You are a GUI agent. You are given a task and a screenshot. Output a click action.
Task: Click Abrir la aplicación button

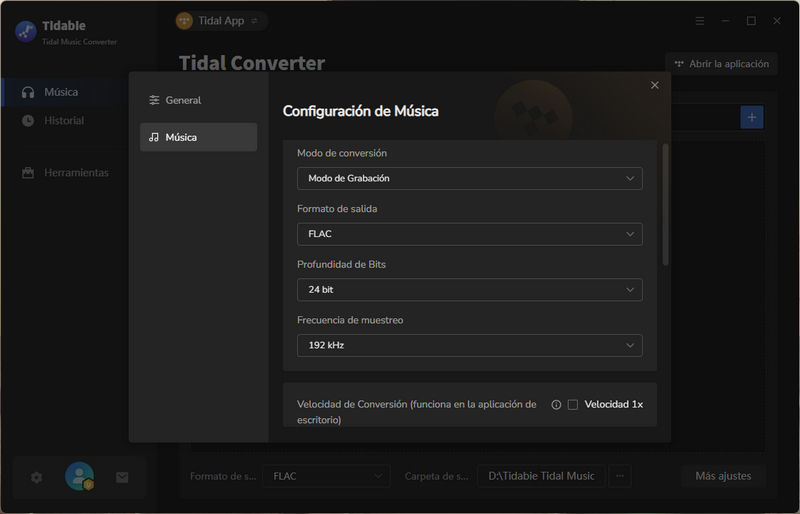coord(721,64)
